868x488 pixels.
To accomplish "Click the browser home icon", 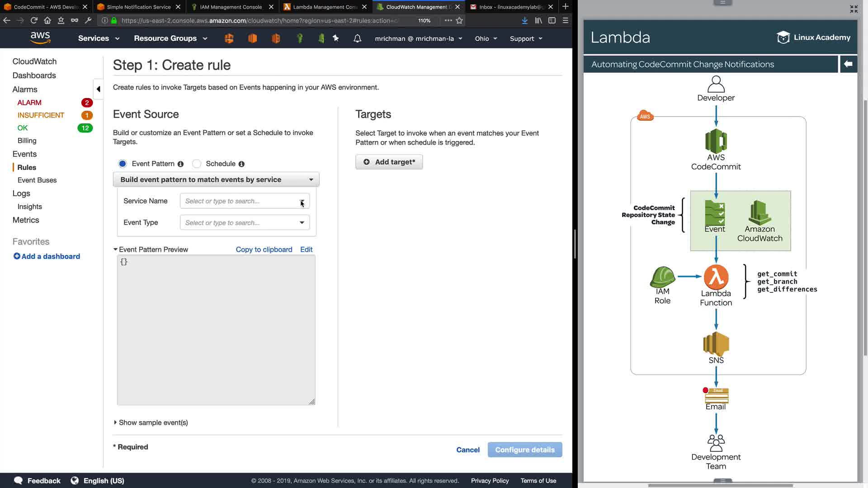I will point(47,20).
